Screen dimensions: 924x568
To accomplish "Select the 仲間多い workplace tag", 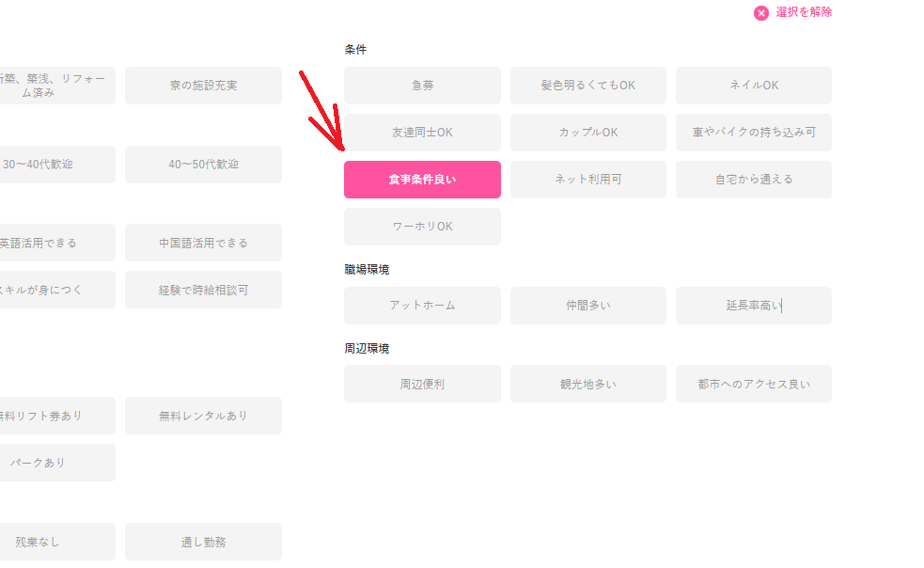I will (588, 306).
